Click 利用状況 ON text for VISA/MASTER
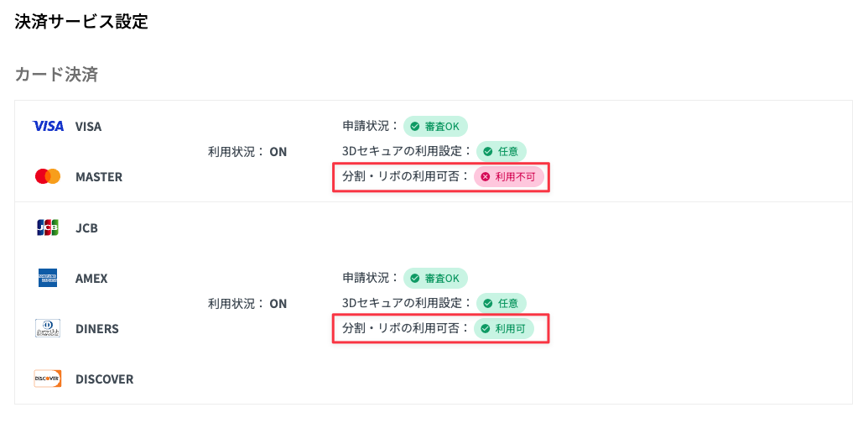Image resolution: width=868 pixels, height=423 pixels. point(247,152)
